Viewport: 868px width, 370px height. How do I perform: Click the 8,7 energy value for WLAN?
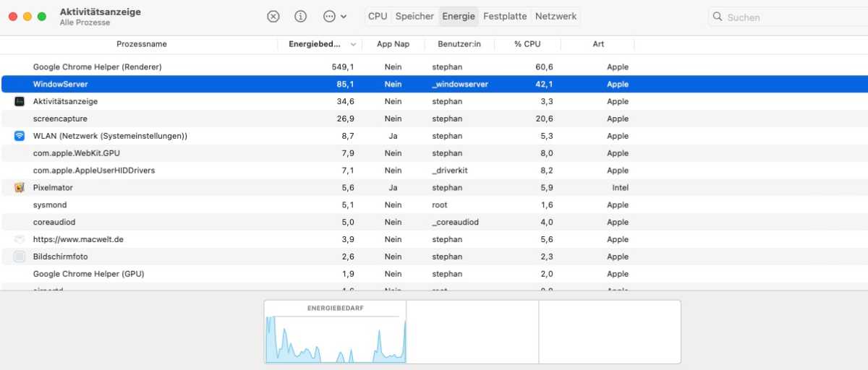(348, 136)
